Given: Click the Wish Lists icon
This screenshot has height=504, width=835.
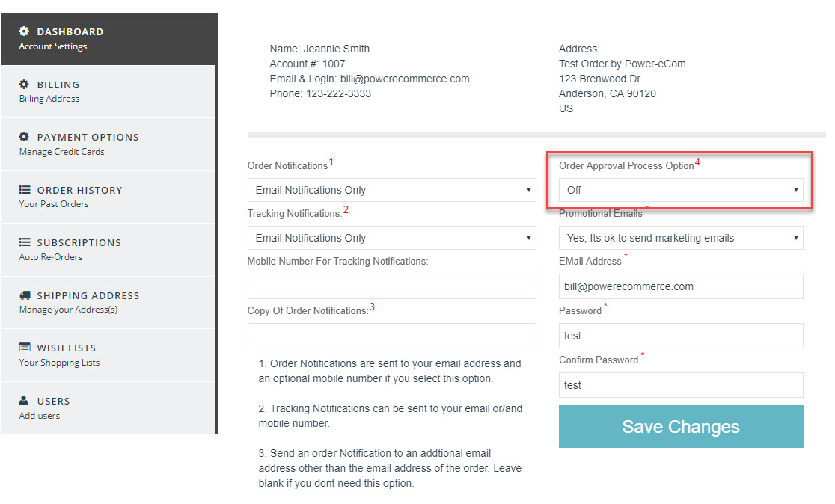Looking at the screenshot, I should pos(24,348).
